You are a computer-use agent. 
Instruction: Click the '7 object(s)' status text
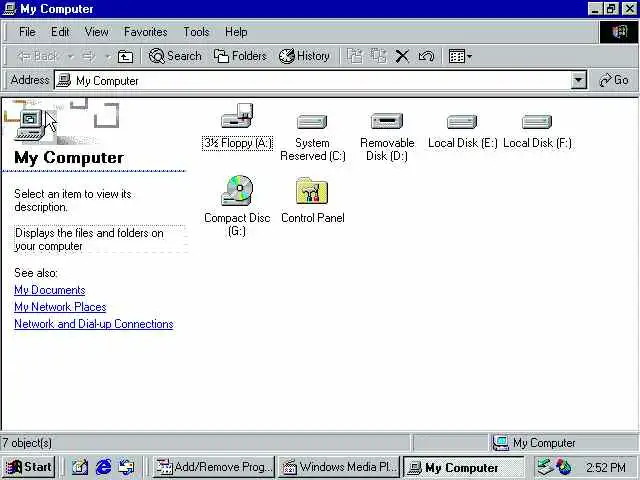27,443
